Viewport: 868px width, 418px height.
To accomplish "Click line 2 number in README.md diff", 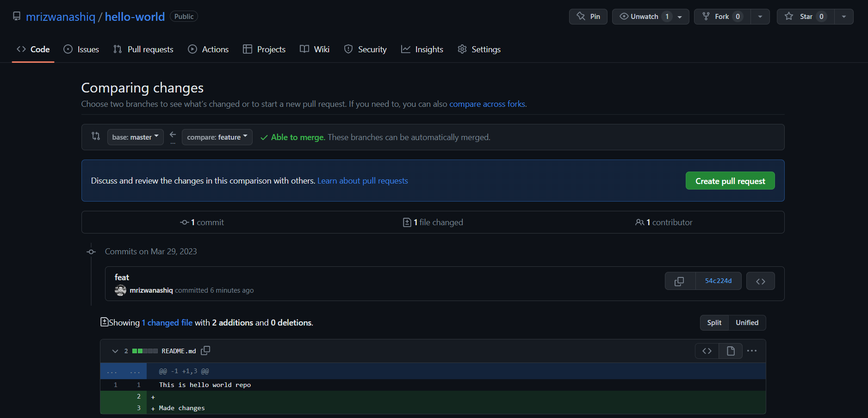I will [139, 396].
